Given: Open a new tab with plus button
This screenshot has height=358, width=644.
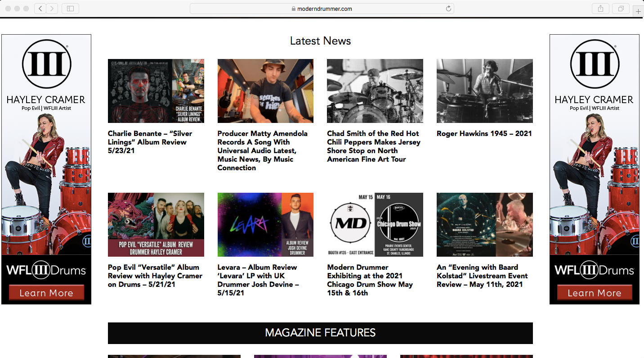Looking at the screenshot, I should [x=638, y=12].
